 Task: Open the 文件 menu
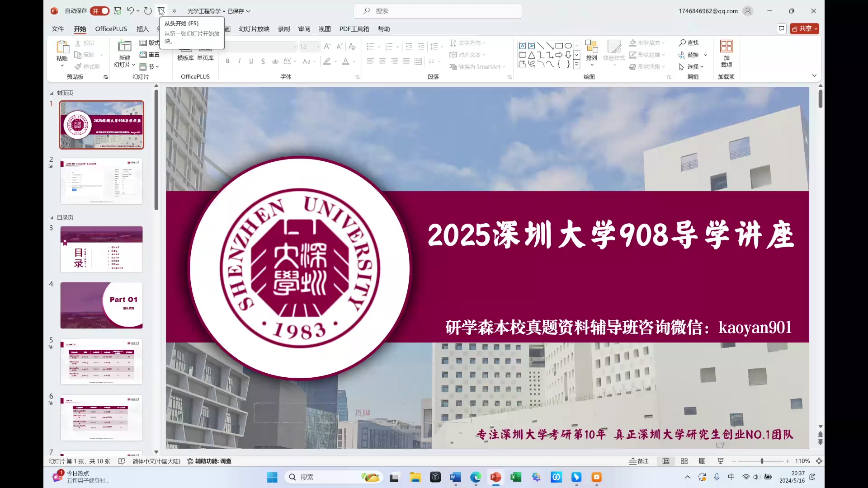[x=57, y=29]
